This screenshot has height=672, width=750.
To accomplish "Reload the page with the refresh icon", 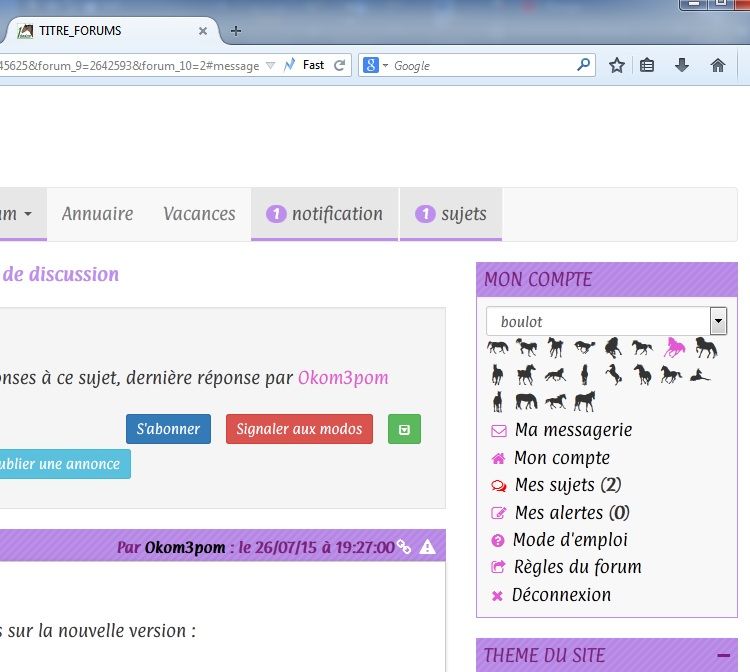I will click(340, 65).
